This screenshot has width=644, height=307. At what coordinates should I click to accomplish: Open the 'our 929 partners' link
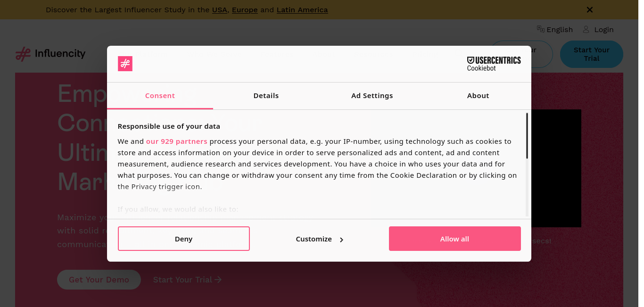tap(177, 141)
